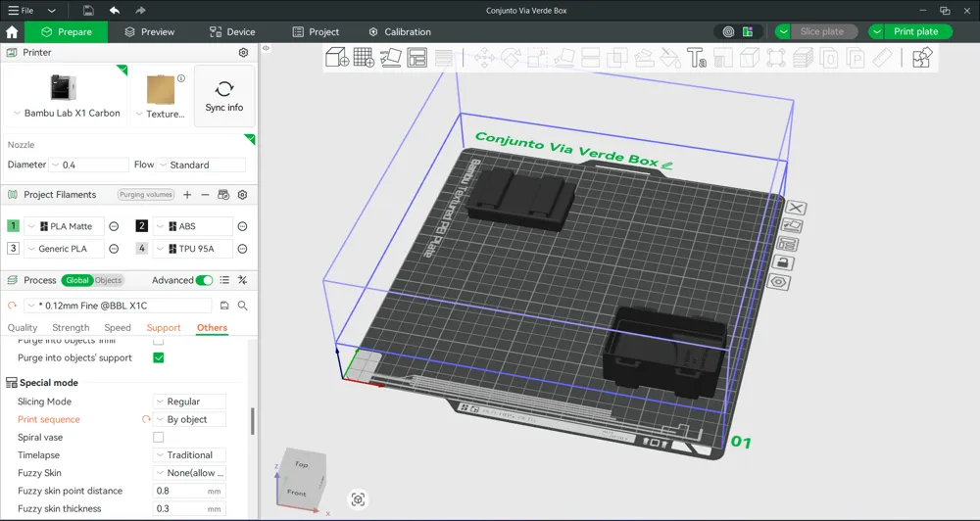The height and width of the screenshot is (521, 980).
Task: Click the remove filament minus icon
Action: point(205,195)
